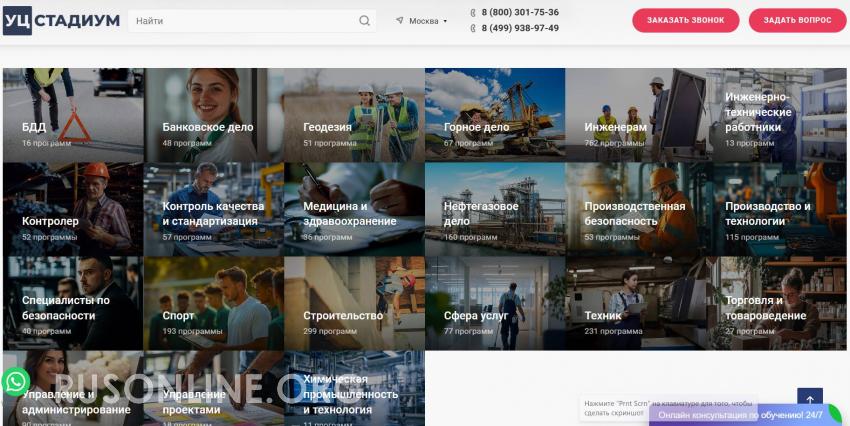Call the number 8 (800) 301-75-36
850x426 pixels.
coord(520,12)
